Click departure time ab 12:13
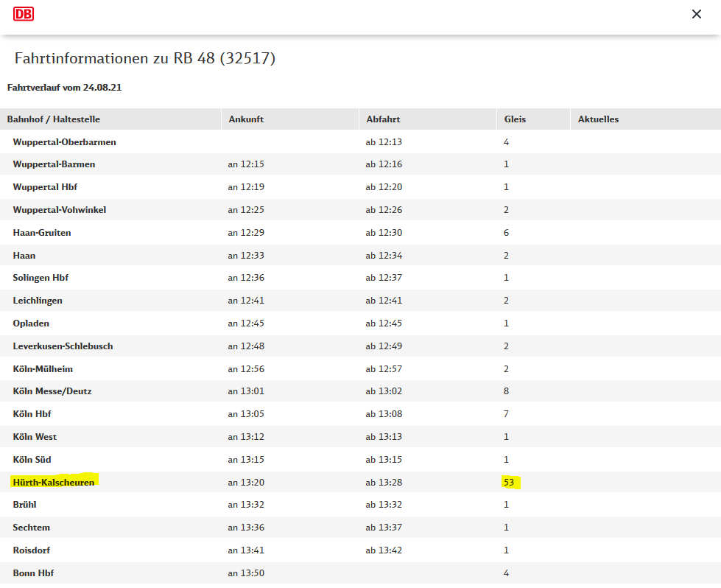The image size is (721, 588). click(384, 142)
